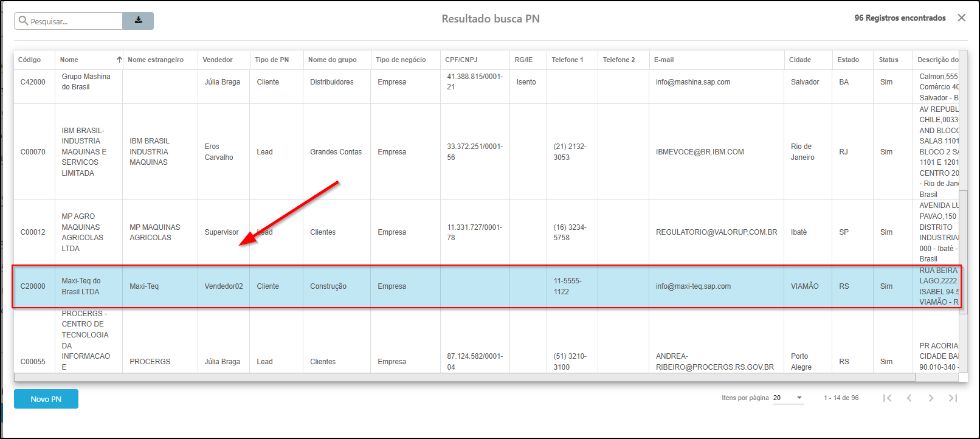Image resolution: width=980 pixels, height=439 pixels.
Task: Go to the first page of results
Action: [887, 398]
